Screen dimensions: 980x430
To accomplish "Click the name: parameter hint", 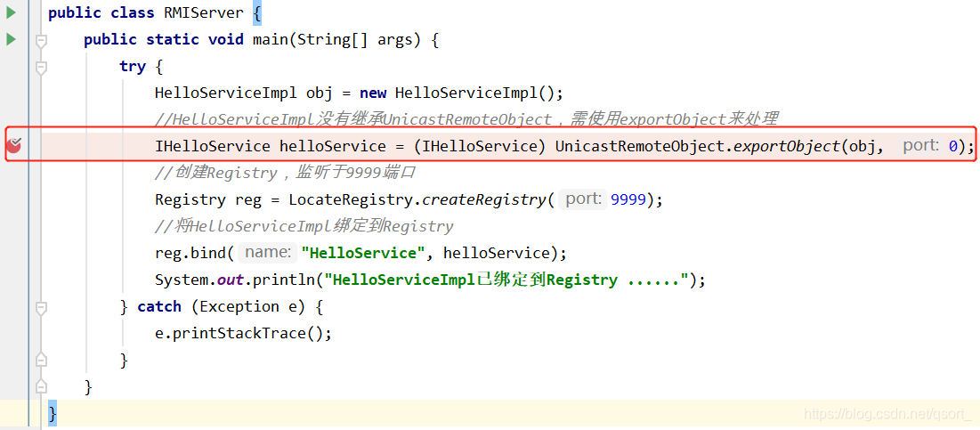I will 268,253.
